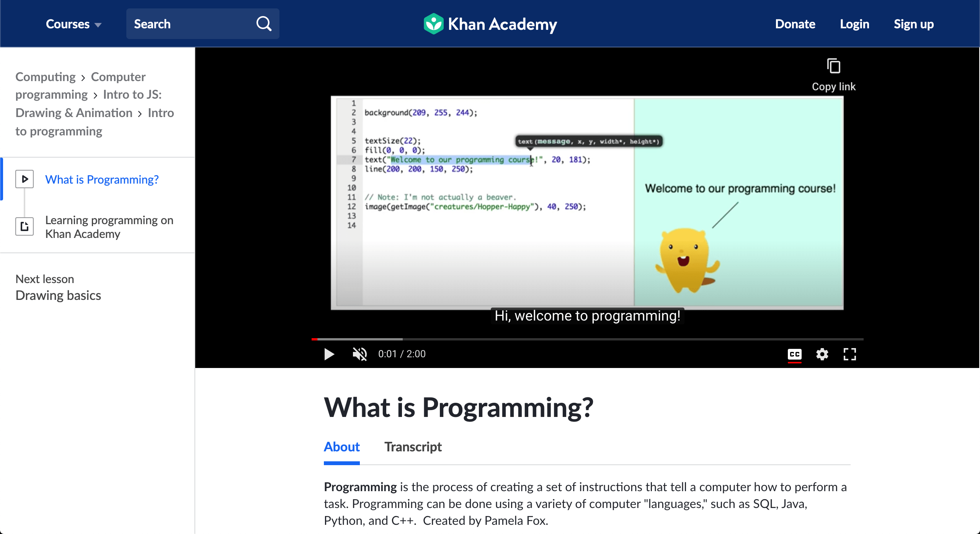Go to Drawing basics next lesson
Screen dimensions: 980x534
58,295
